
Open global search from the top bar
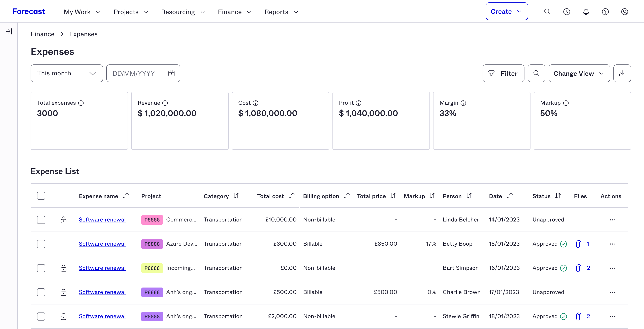(547, 11)
